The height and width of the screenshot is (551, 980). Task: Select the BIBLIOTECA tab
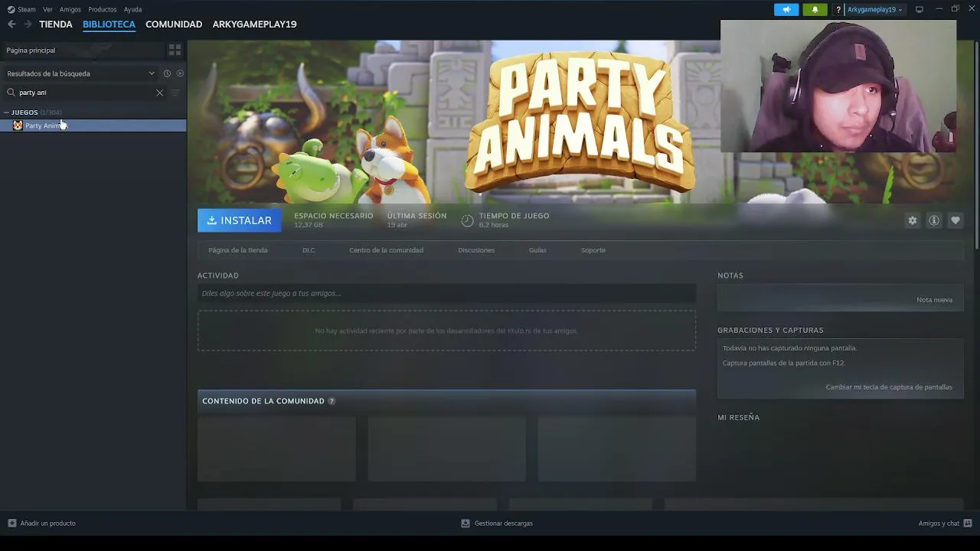pyautogui.click(x=109, y=24)
